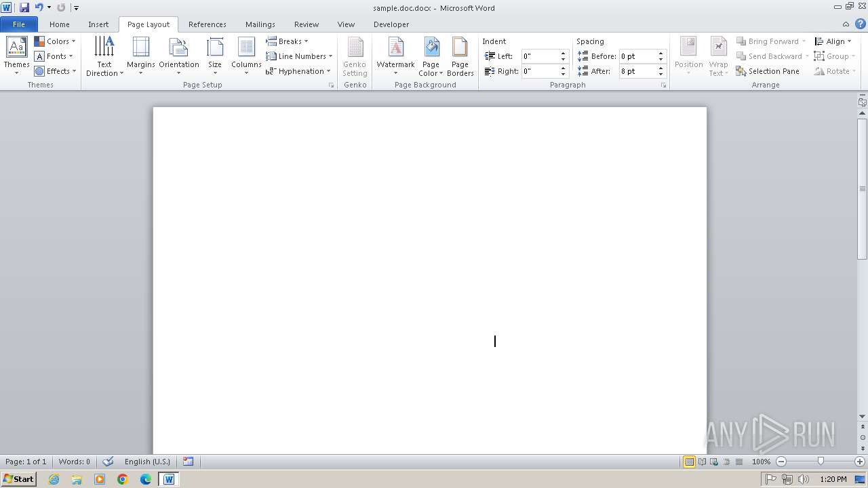Screen dimensions: 868x488
Task: Open Theme Effects dropdown
Action: point(55,71)
